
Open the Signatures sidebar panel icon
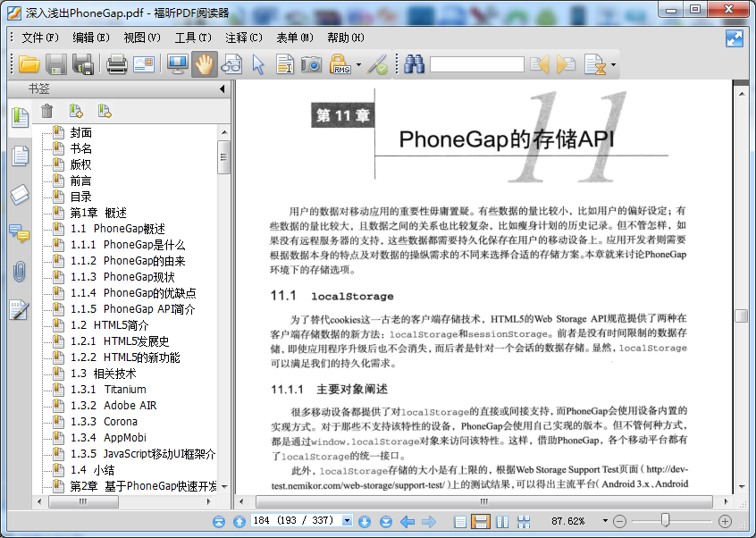pos(20,310)
